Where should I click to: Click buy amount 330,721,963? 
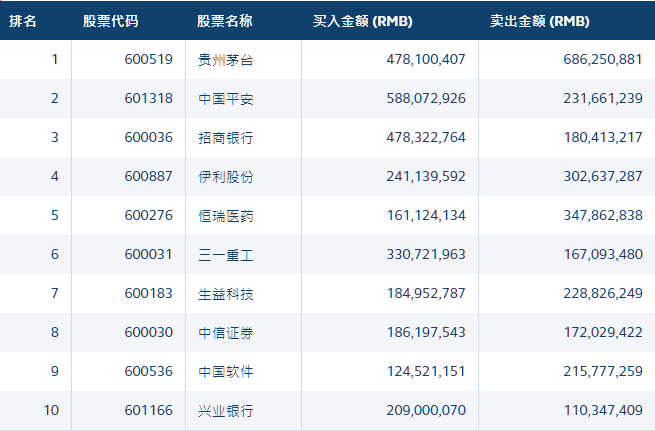point(426,254)
